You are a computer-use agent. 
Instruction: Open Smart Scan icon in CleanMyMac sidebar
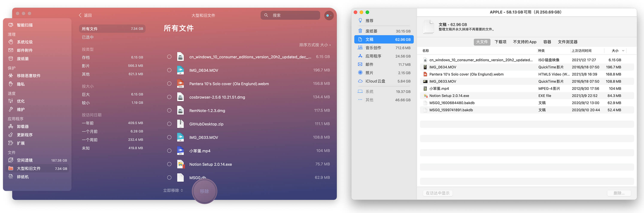[x=11, y=25]
